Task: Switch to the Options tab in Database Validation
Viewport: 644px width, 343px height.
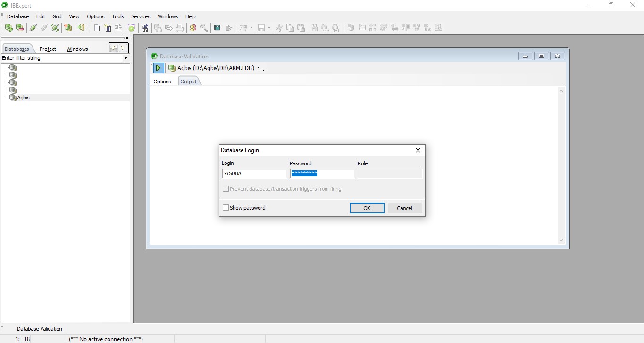Action: pyautogui.click(x=162, y=82)
